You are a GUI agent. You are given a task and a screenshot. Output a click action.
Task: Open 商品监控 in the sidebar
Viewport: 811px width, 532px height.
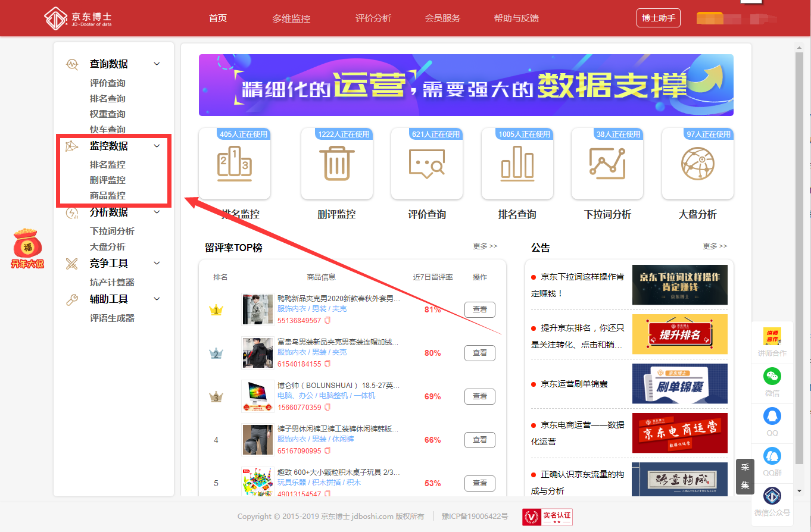click(108, 196)
